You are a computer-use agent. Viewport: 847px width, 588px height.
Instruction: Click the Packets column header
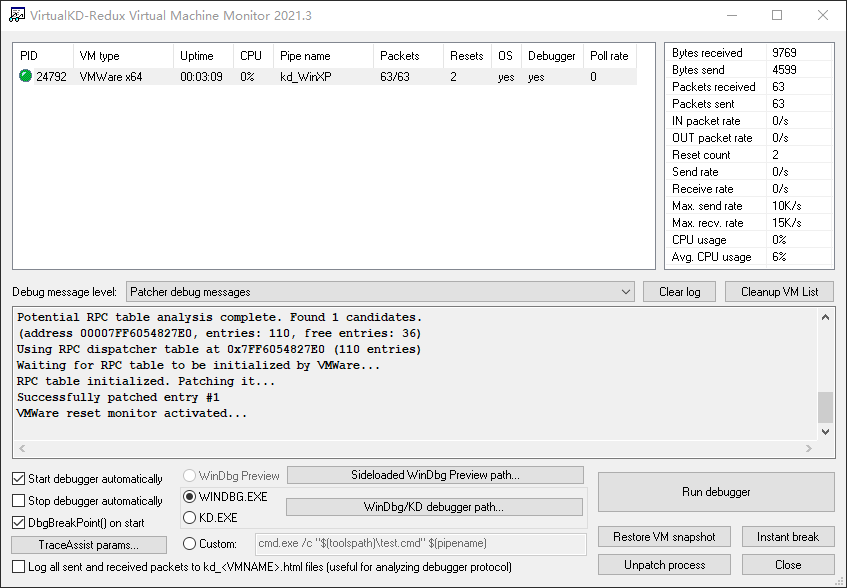coord(409,56)
